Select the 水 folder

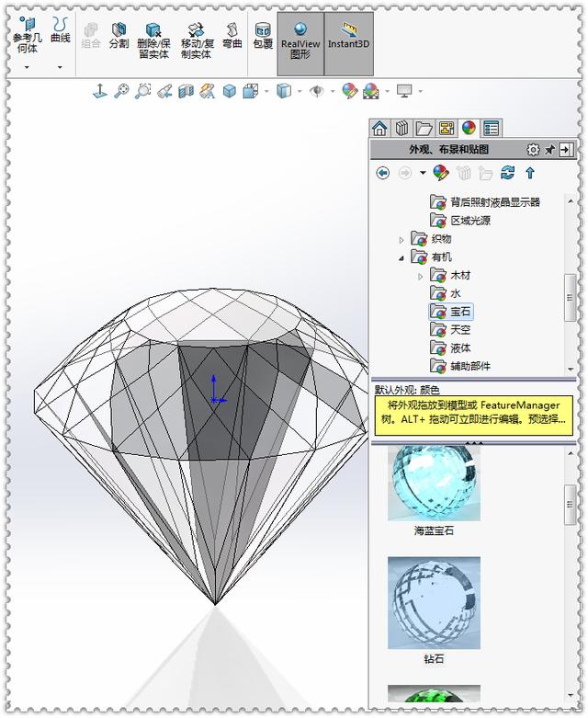click(x=446, y=293)
